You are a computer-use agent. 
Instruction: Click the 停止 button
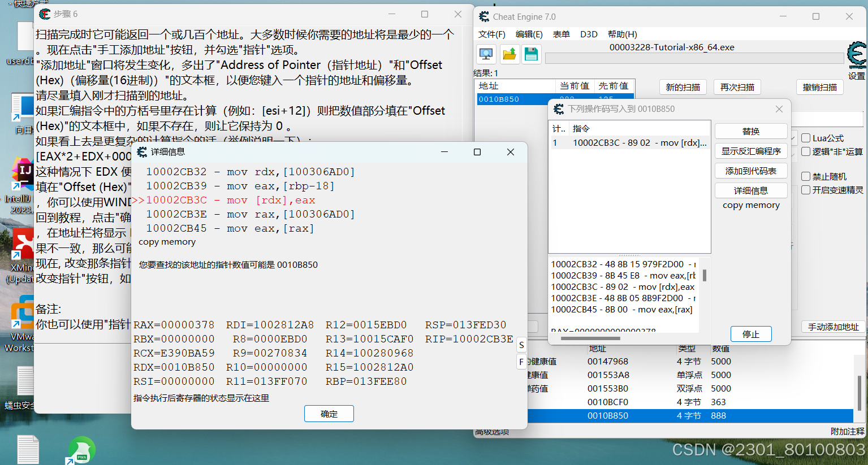point(751,334)
